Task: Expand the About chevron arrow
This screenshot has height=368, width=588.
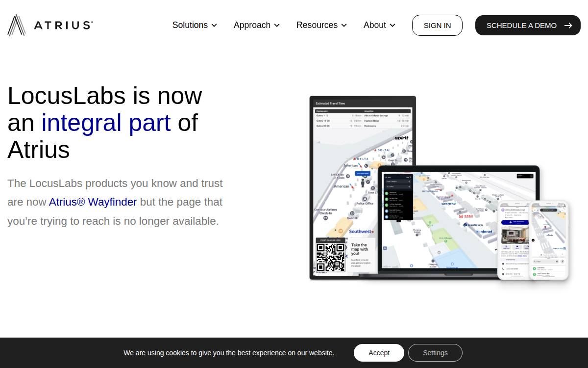Action: point(392,26)
